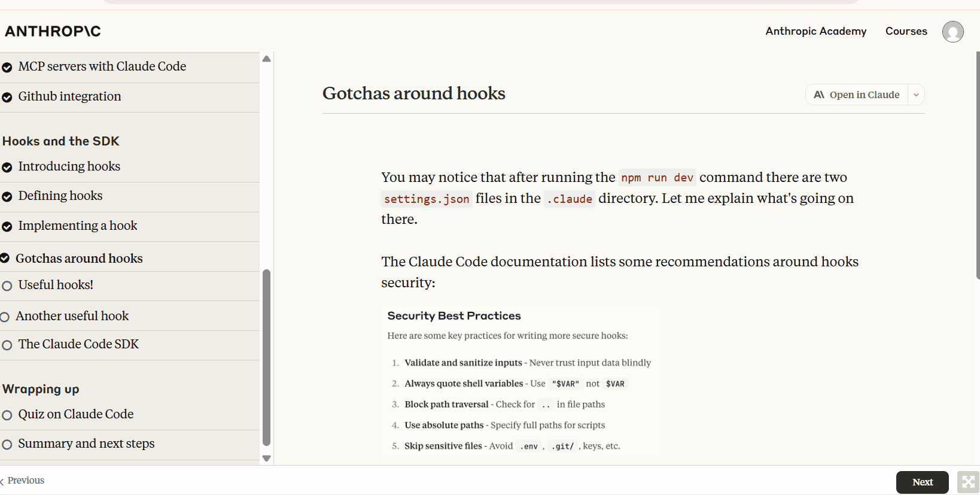980x495 pixels.
Task: Click completed checkmark beside Implementing a hook
Action: [x=7, y=227]
